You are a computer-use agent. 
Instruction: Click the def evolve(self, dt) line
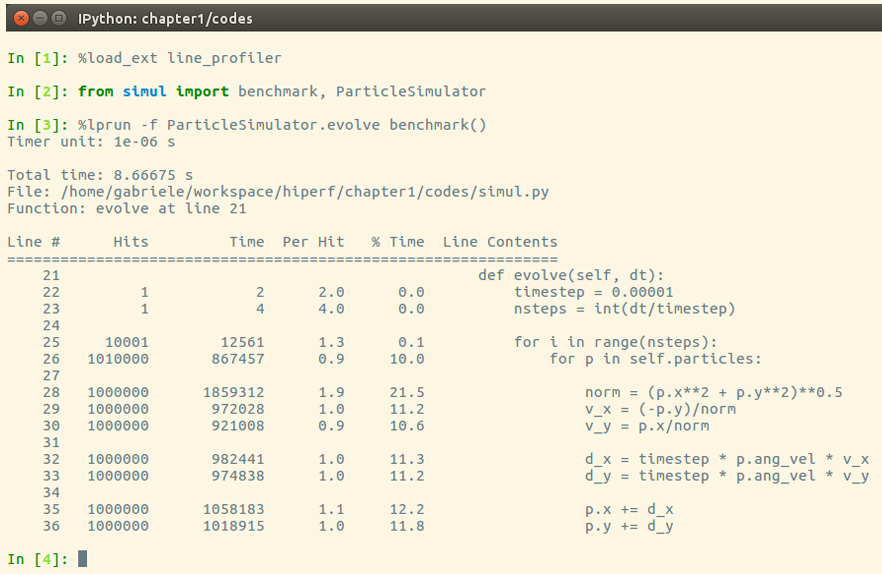pyautogui.click(x=571, y=275)
